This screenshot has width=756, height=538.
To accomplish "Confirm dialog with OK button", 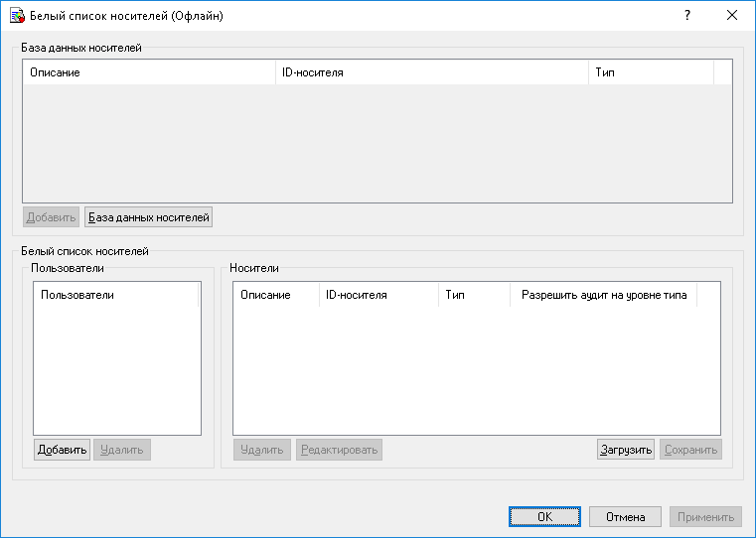I will click(x=544, y=517).
